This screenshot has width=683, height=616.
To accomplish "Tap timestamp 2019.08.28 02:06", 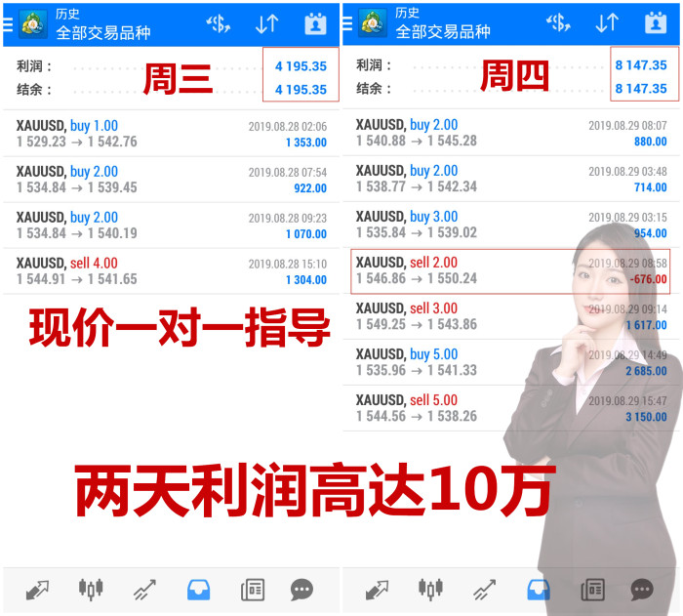I will 288,127.
